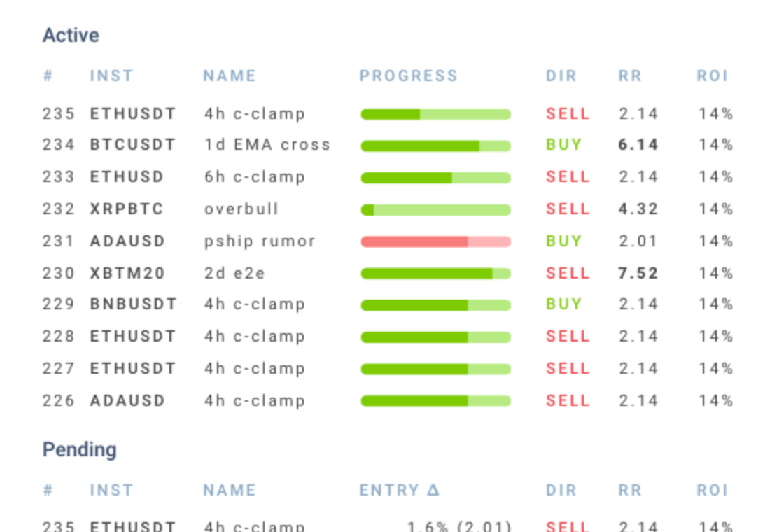Click the red progress bar for pship rumor
The width and height of the screenshot is (777, 532).
[435, 241]
